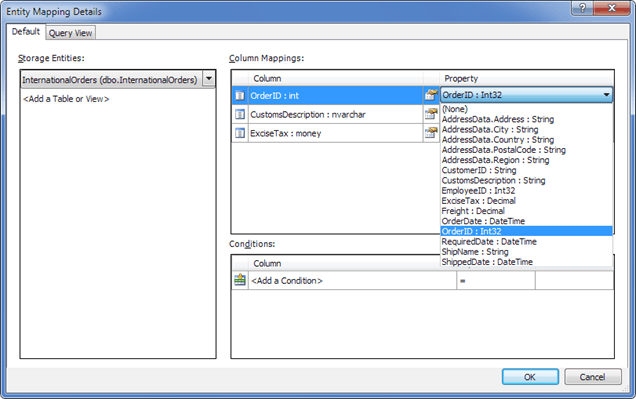Open the Storage Entities InternationalOrders dropdown arrow
The width and height of the screenshot is (636, 399).
pos(209,79)
